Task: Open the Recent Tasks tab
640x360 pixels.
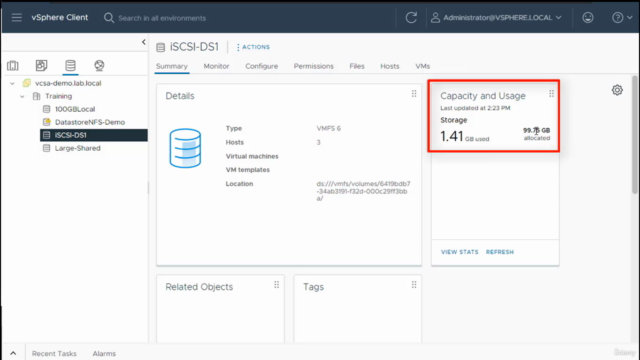Action: coord(54,353)
